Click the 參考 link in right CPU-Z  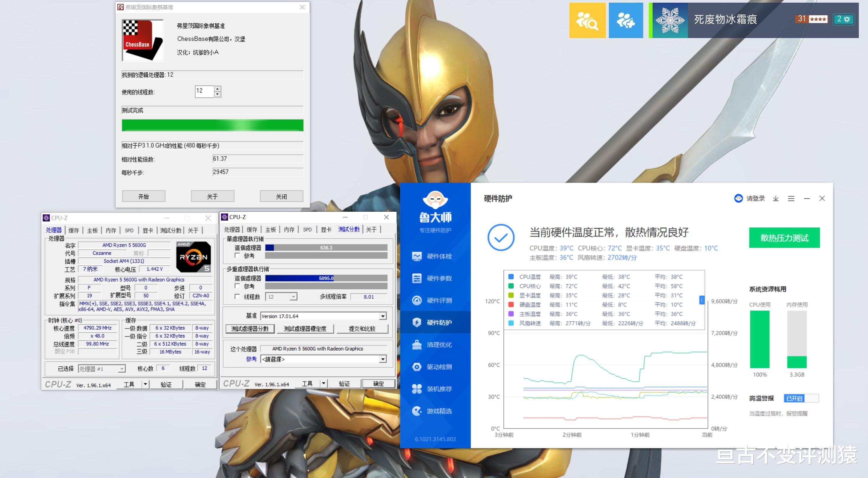click(251, 359)
